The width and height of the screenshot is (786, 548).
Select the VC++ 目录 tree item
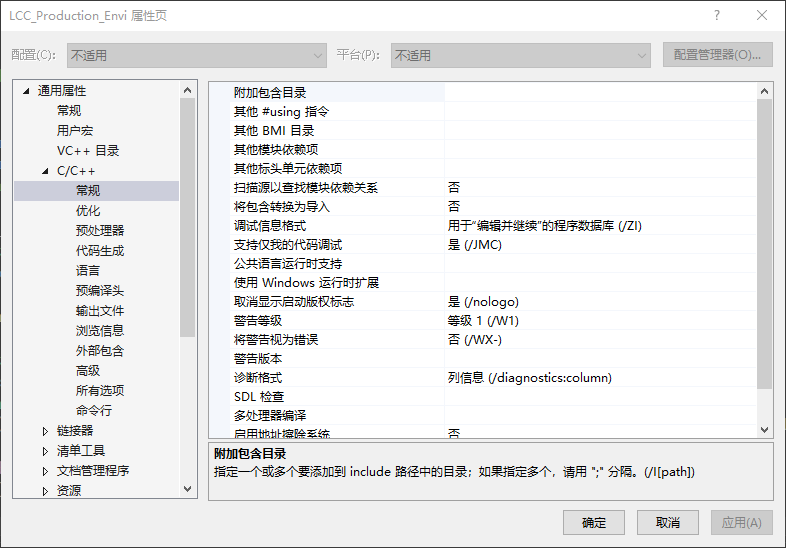pyautogui.click(x=88, y=151)
